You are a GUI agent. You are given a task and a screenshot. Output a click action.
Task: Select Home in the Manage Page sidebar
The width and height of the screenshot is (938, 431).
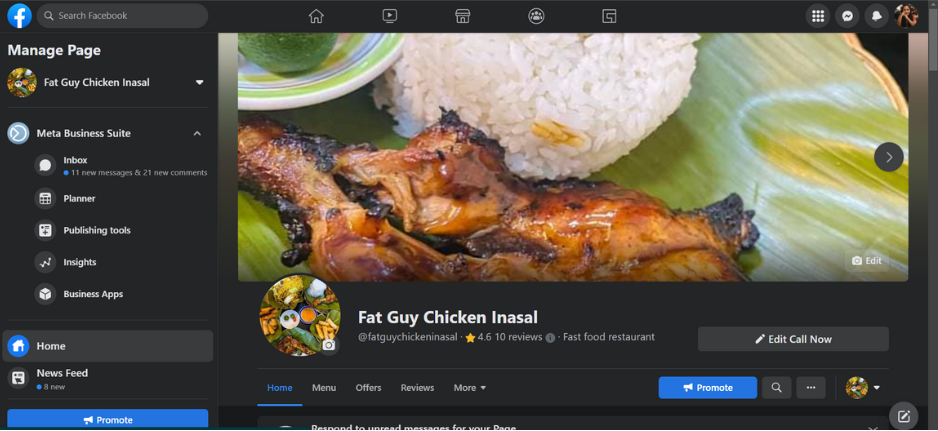click(108, 346)
